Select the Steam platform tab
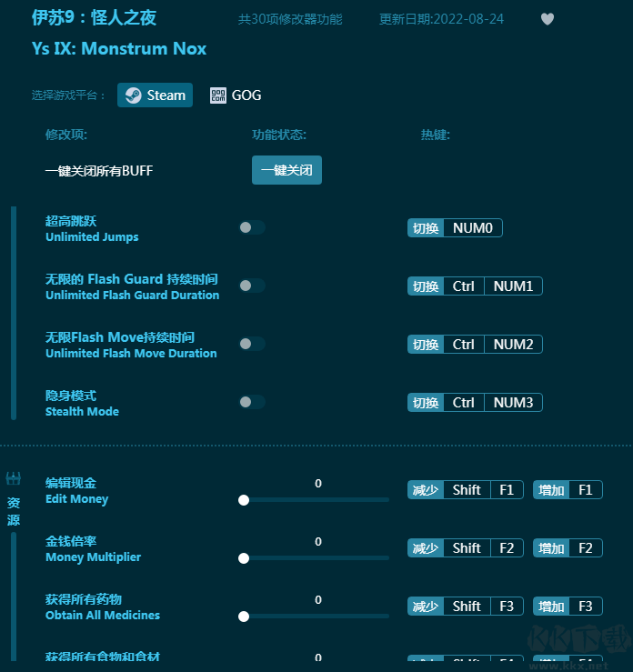633x672 pixels. (x=156, y=95)
